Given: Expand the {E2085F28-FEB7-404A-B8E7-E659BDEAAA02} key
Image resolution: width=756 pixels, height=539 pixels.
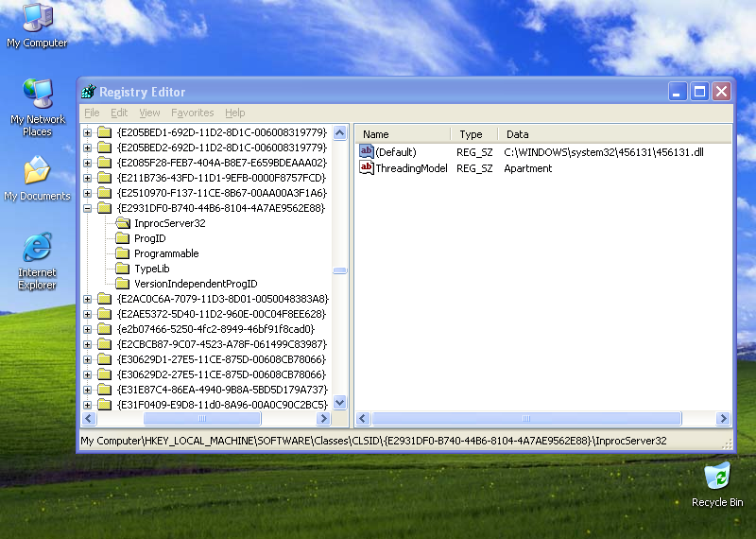Looking at the screenshot, I should coord(87,163).
